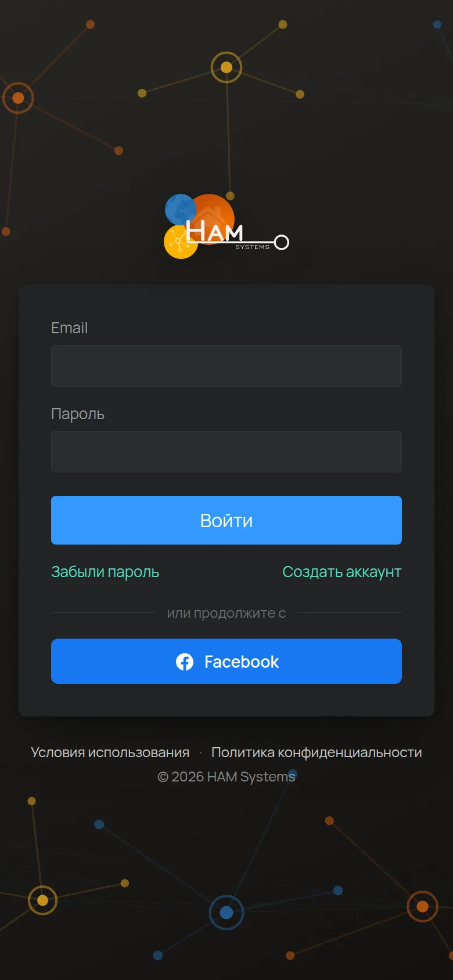Focus the Пароль password field

pos(227,452)
